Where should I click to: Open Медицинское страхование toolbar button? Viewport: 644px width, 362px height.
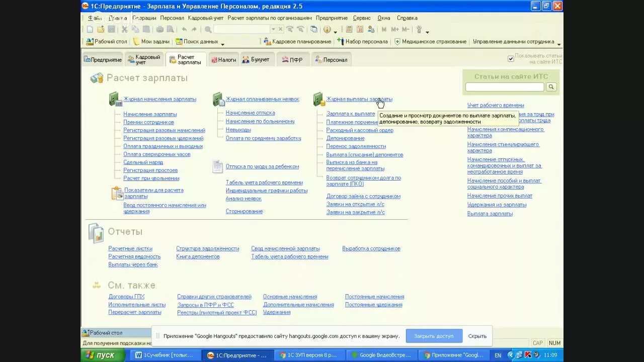pyautogui.click(x=430, y=42)
